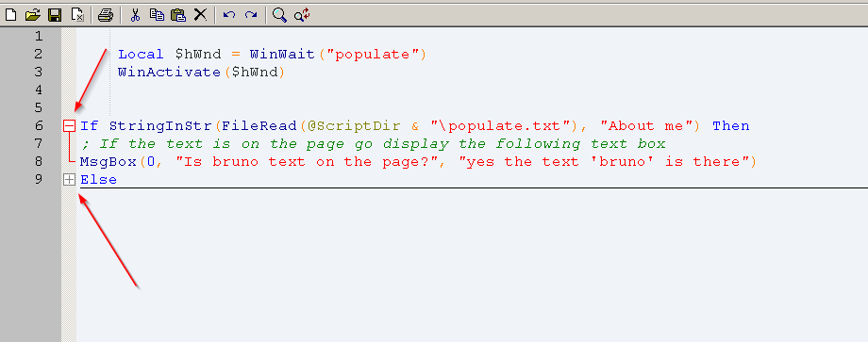868x342 pixels.
Task: Click the "yes the text 'bruno' is there" string
Action: coord(604,161)
